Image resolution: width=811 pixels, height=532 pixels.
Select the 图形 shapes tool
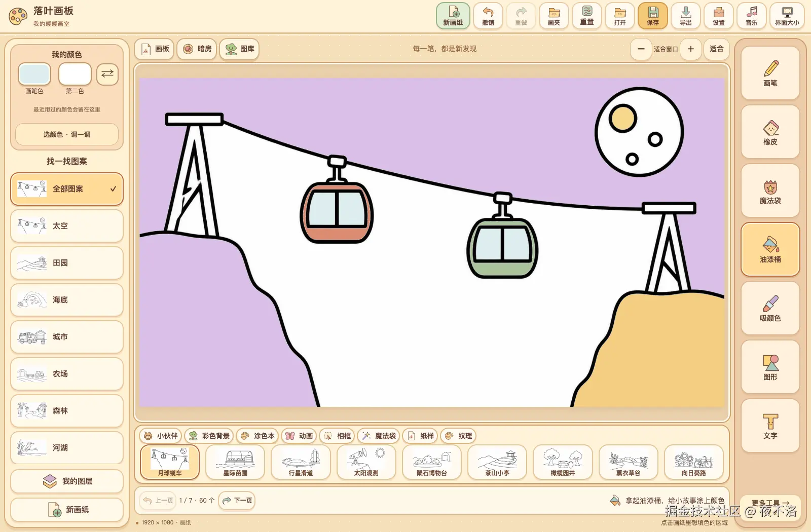770,367
